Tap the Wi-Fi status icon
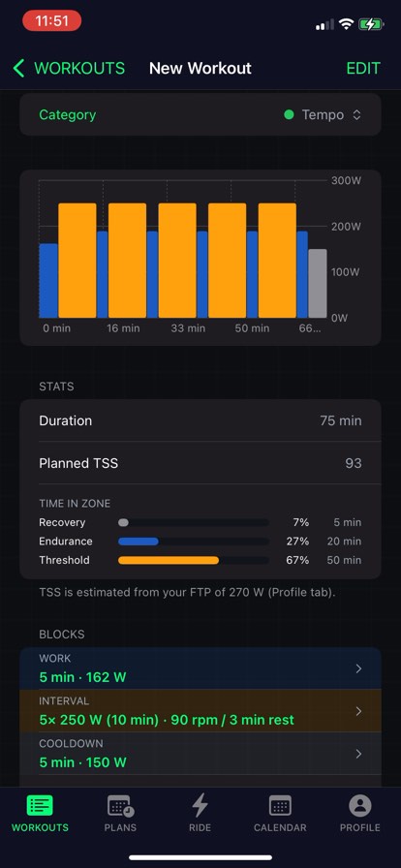 point(347,24)
